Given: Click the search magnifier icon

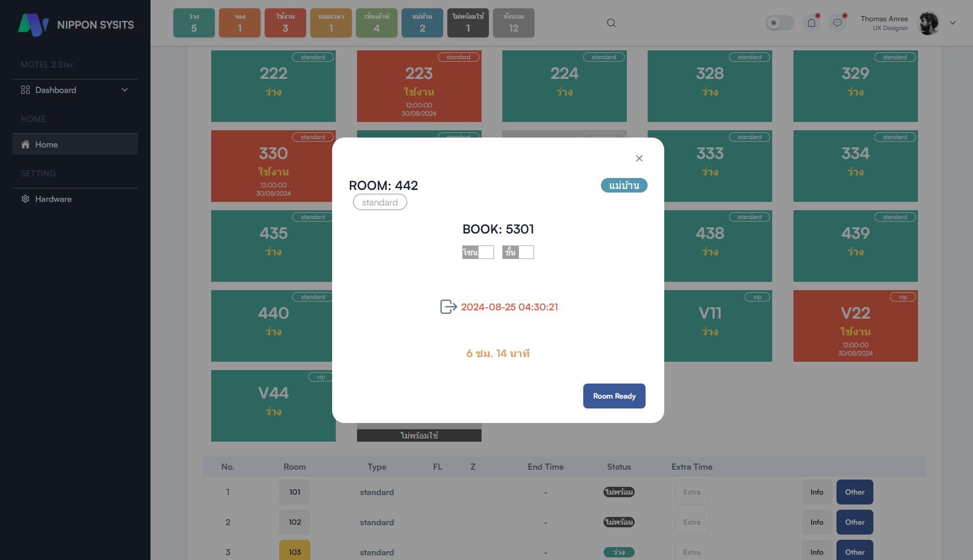Looking at the screenshot, I should [611, 23].
